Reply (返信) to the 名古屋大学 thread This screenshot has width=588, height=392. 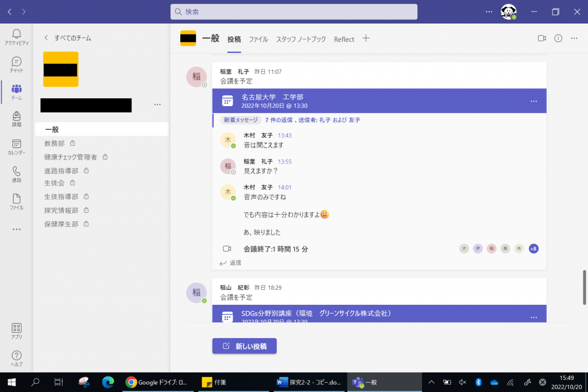pos(231,263)
